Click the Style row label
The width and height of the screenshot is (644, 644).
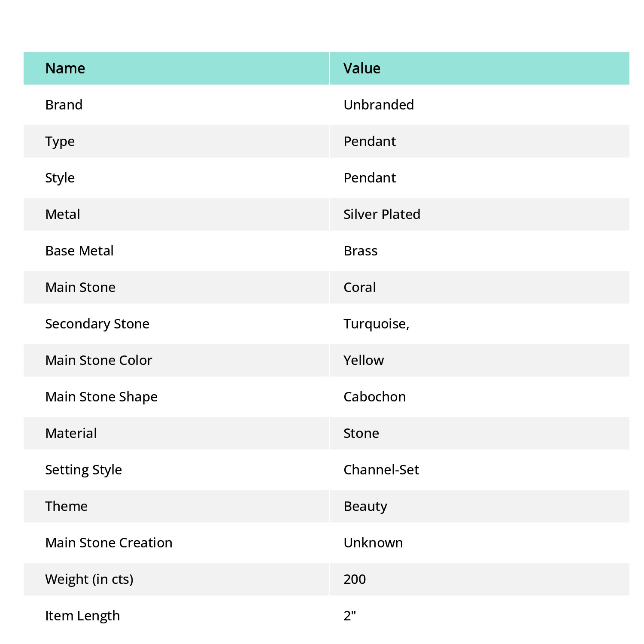click(x=60, y=178)
